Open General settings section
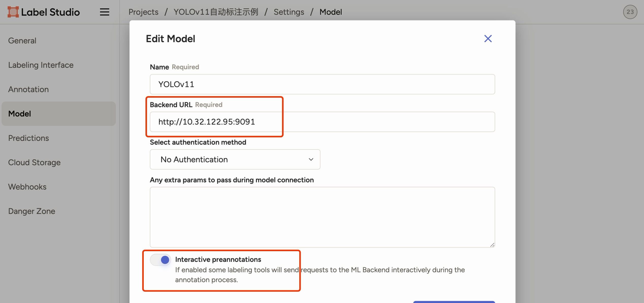Viewport: 644px width, 303px height. tap(22, 41)
